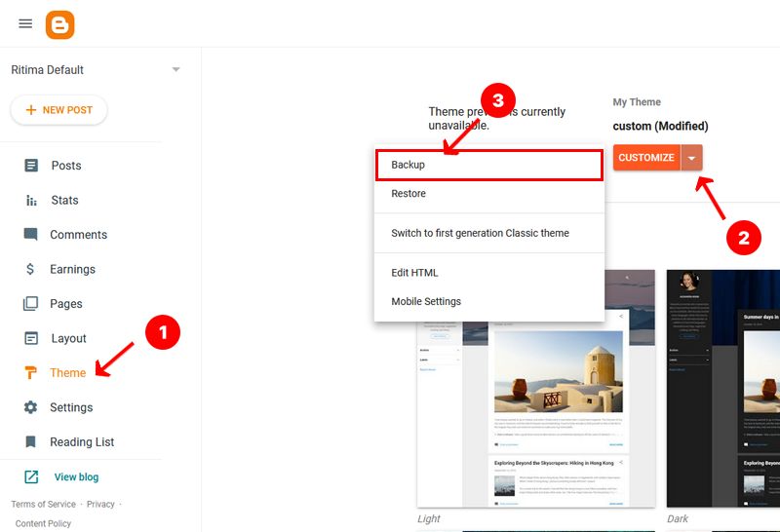The image size is (780, 532).
Task: Open Reading List label
Action: coord(82,442)
